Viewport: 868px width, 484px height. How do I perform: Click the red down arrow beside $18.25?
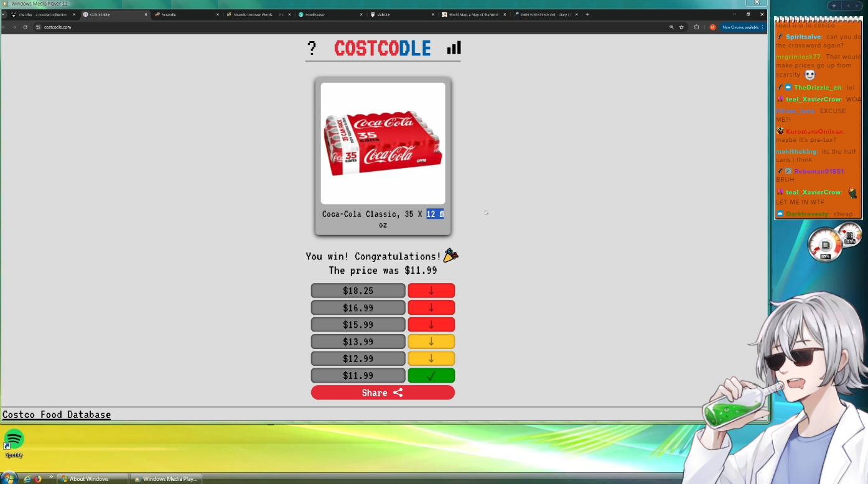coord(431,291)
